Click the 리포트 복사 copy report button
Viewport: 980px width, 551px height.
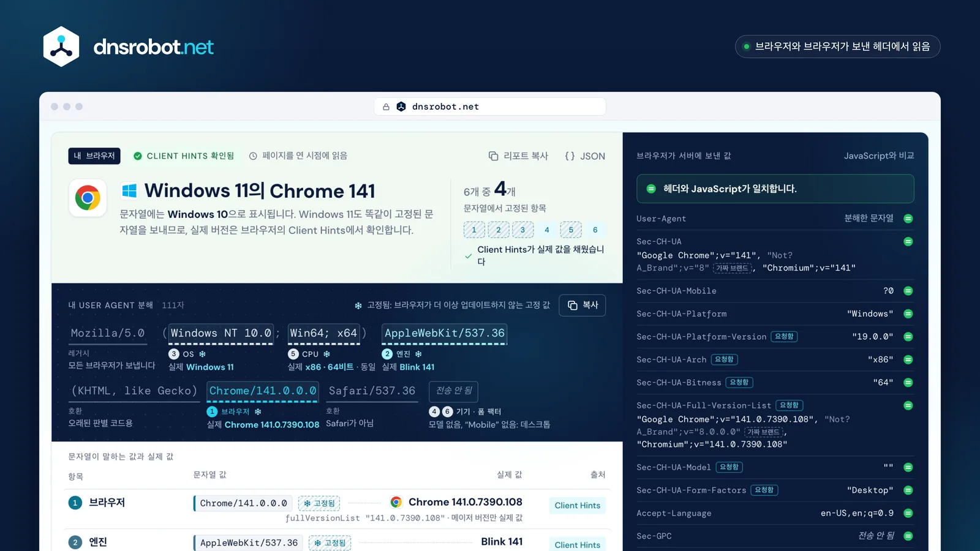click(x=518, y=156)
